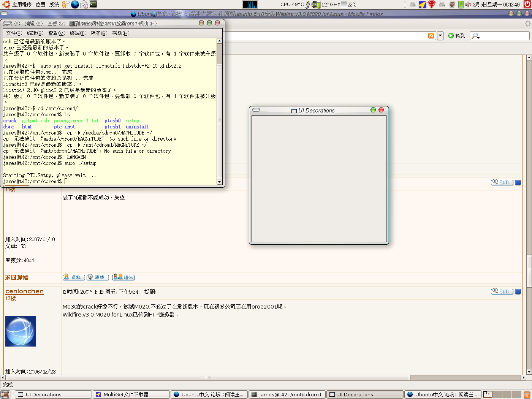Click the MultiGet tray icon
The height and width of the screenshot is (399, 532).
coord(422,5)
